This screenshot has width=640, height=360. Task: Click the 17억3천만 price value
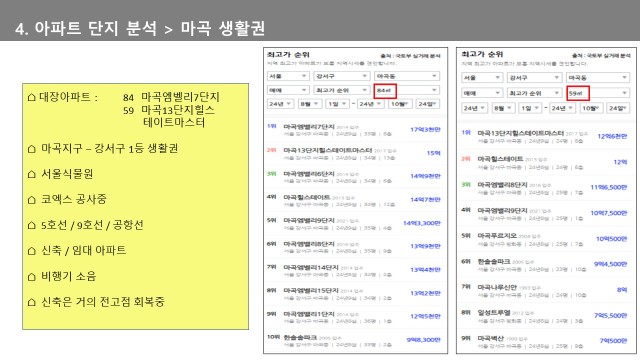point(425,129)
